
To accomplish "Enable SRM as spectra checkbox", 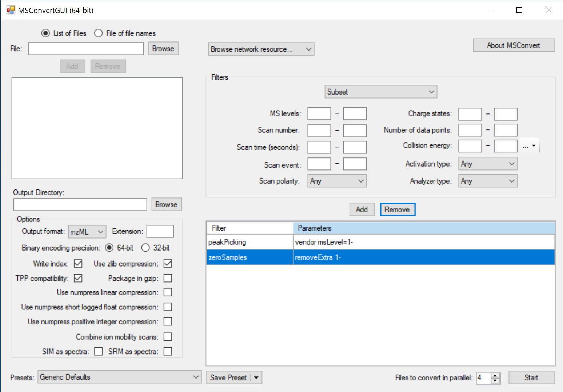I will (x=168, y=351).
